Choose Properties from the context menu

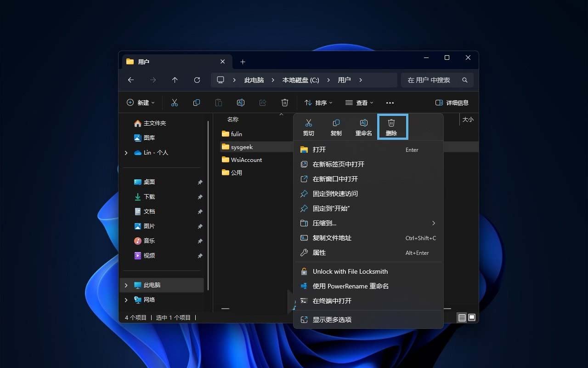319,253
